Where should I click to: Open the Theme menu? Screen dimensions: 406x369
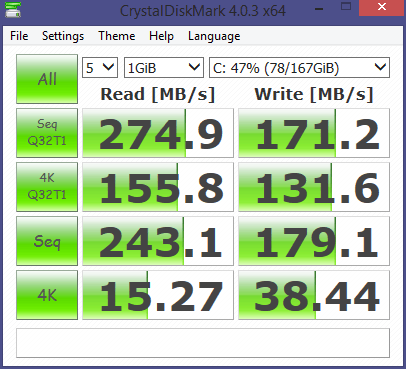point(117,36)
